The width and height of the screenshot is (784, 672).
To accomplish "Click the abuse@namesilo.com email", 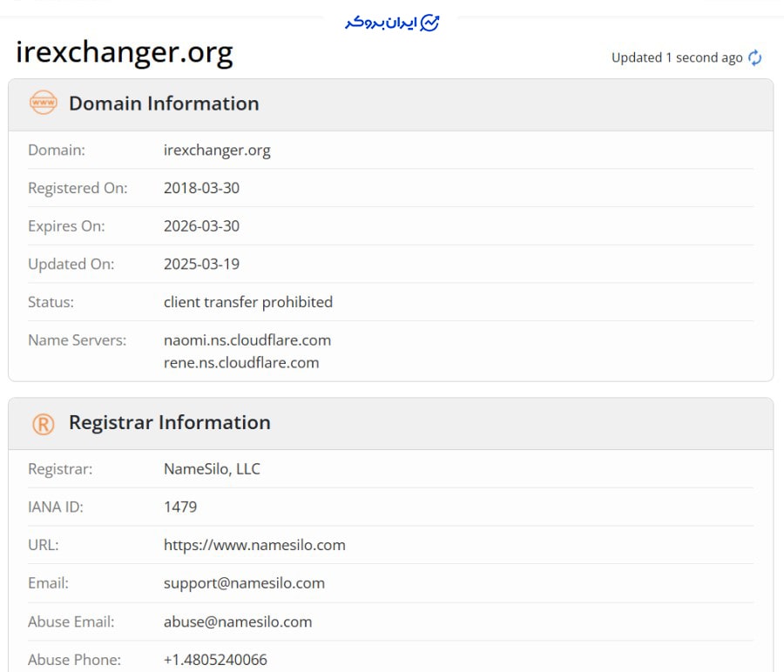I will click(x=238, y=622).
